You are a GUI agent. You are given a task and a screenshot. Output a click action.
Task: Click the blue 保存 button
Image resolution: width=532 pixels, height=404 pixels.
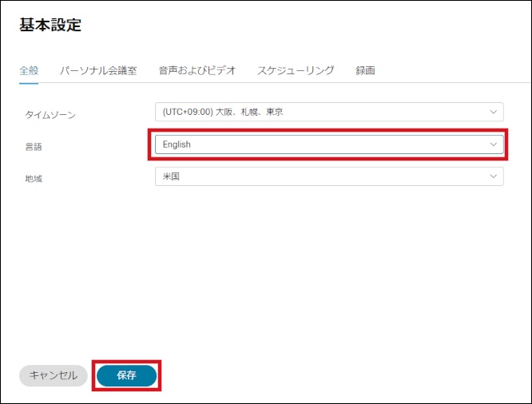click(126, 375)
